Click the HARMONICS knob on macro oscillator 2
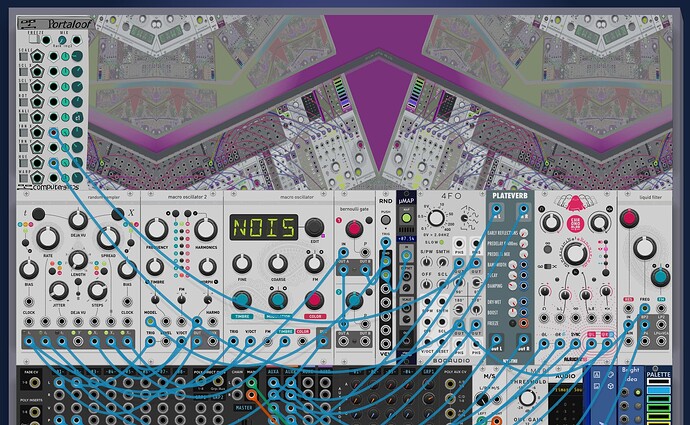Viewport: 690px width, 425px height. pyautogui.click(x=206, y=229)
